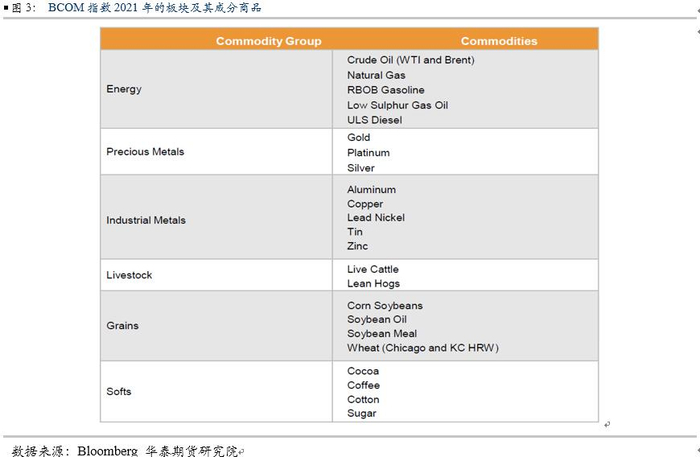The height and width of the screenshot is (457, 700).
Task: Click the Grains group label
Action: pyautogui.click(x=122, y=325)
